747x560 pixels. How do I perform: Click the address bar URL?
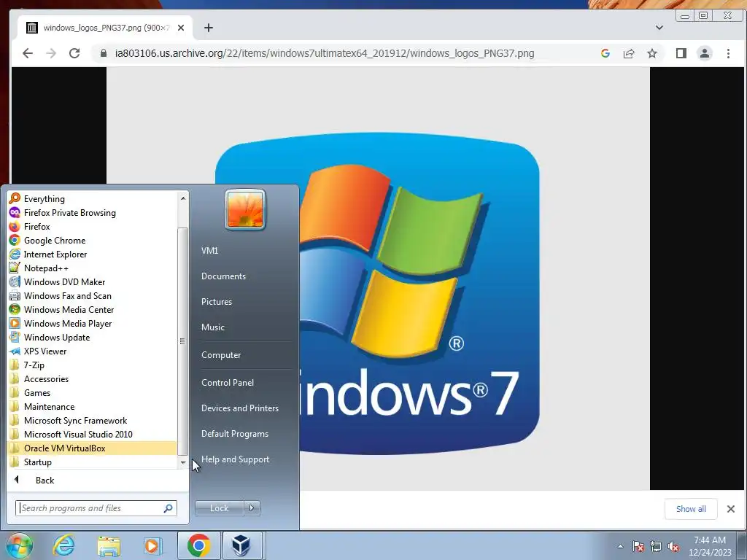click(x=325, y=53)
